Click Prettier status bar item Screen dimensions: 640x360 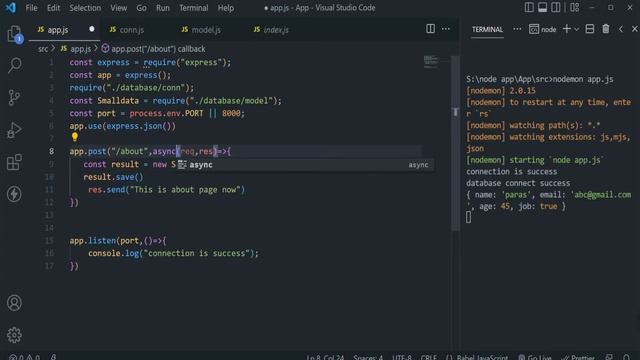[x=578, y=357]
